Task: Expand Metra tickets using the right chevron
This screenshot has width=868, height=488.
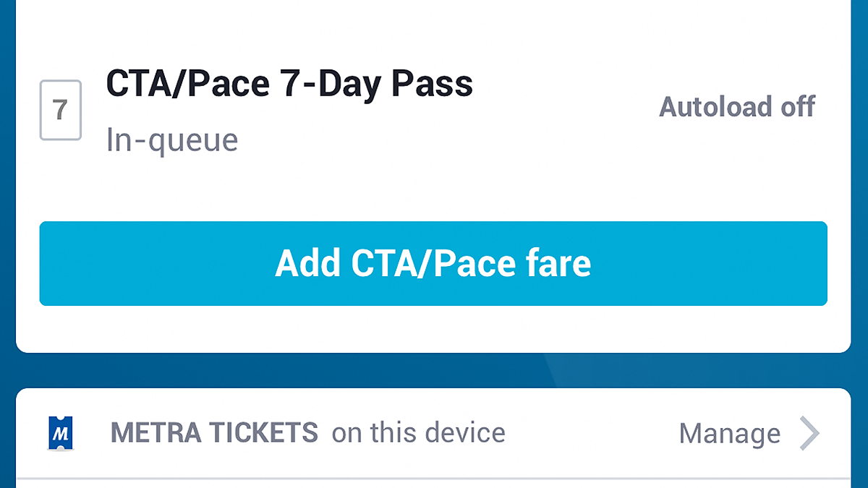Action: 809,434
